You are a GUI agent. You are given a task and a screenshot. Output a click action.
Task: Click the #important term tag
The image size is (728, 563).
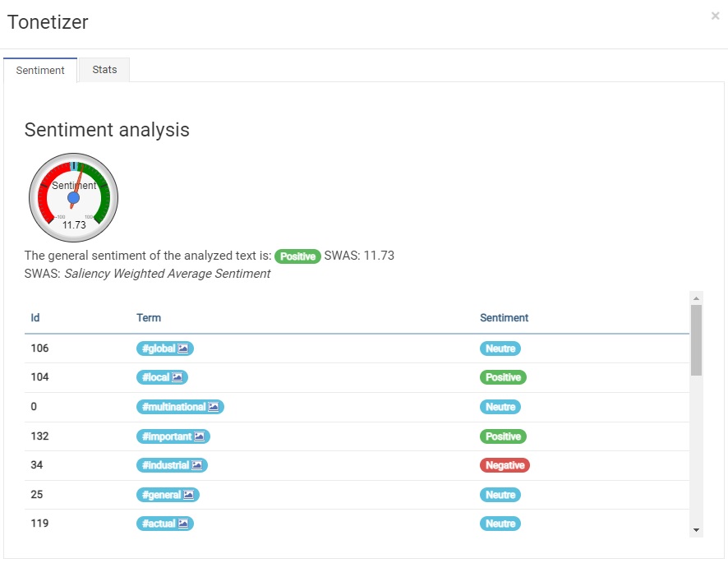[173, 436]
